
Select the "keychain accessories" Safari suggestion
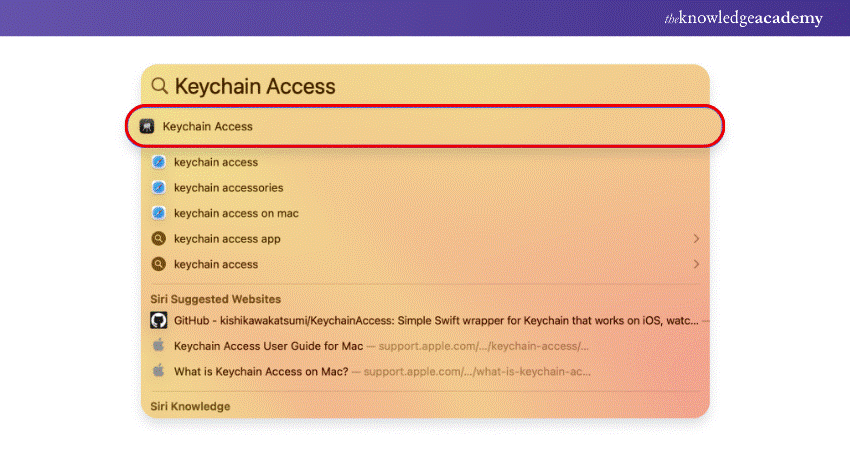click(228, 188)
